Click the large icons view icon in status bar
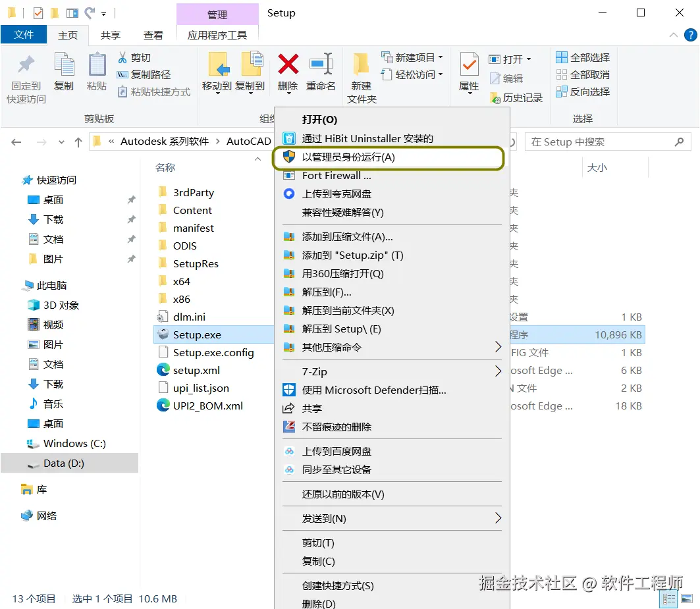The width and height of the screenshot is (700, 609). (x=687, y=599)
